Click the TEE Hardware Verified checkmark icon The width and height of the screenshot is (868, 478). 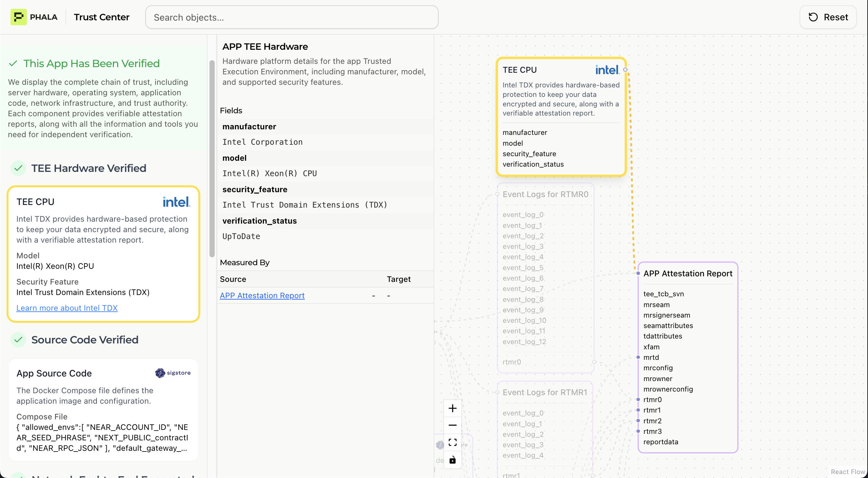19,168
